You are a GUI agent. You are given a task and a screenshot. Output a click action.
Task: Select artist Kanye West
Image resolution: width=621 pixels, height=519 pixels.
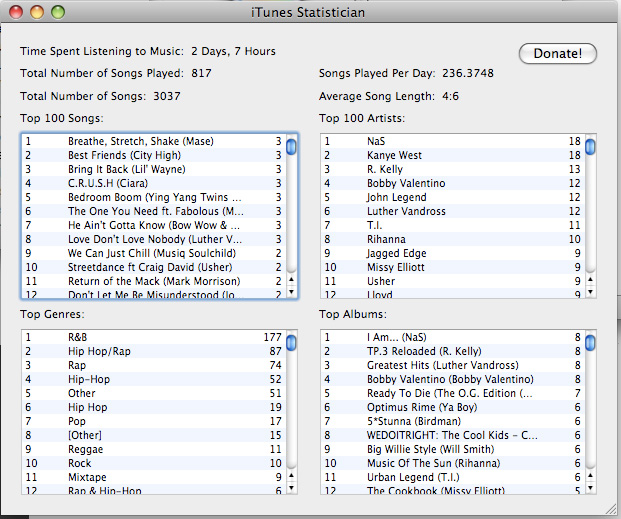453,155
